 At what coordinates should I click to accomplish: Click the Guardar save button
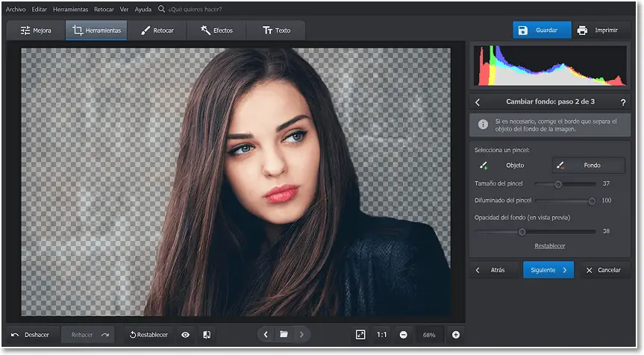click(x=542, y=30)
